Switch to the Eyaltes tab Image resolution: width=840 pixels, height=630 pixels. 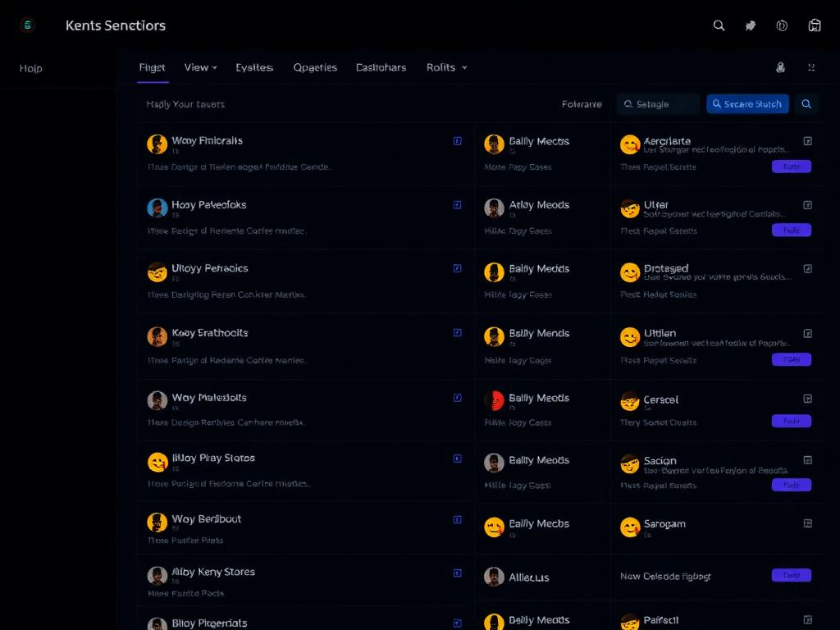point(254,67)
